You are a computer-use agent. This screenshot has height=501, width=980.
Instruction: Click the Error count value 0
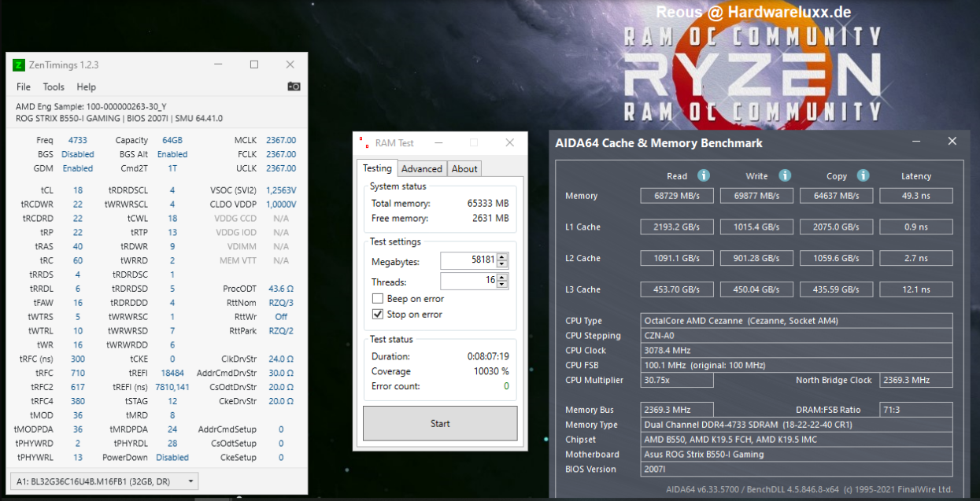coord(506,386)
